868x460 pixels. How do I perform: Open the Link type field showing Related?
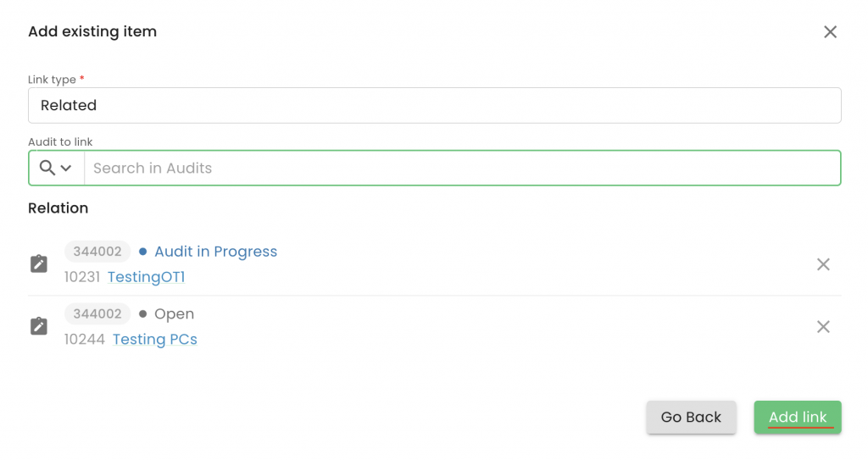click(x=434, y=106)
